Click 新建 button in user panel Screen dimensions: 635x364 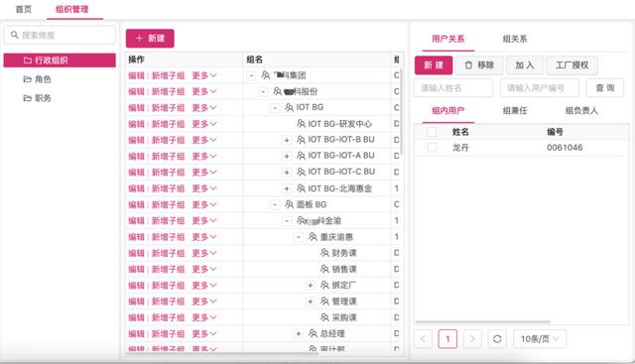[x=434, y=65]
